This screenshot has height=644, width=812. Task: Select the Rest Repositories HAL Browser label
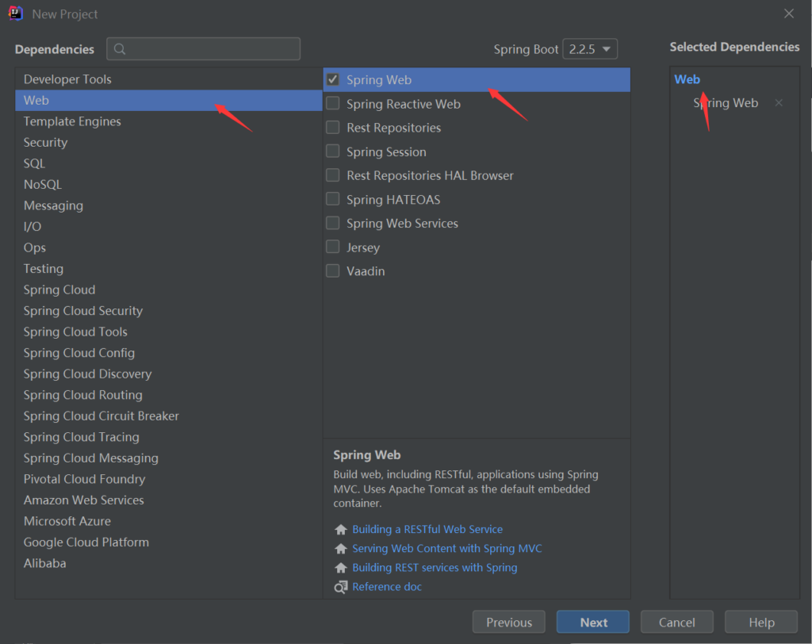pyautogui.click(x=430, y=175)
